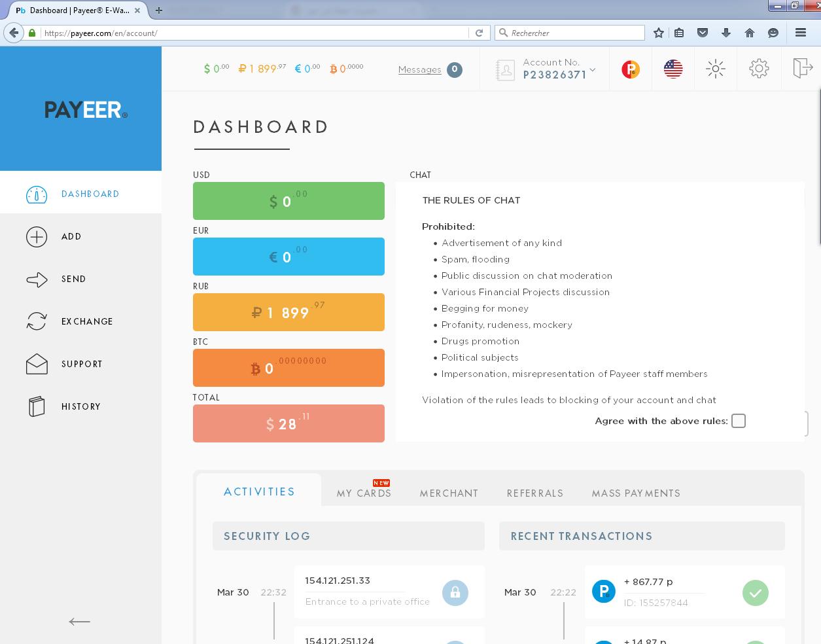This screenshot has width=821, height=644.
Task: Click the pink TOTAL $28.11 card
Action: pyautogui.click(x=288, y=423)
